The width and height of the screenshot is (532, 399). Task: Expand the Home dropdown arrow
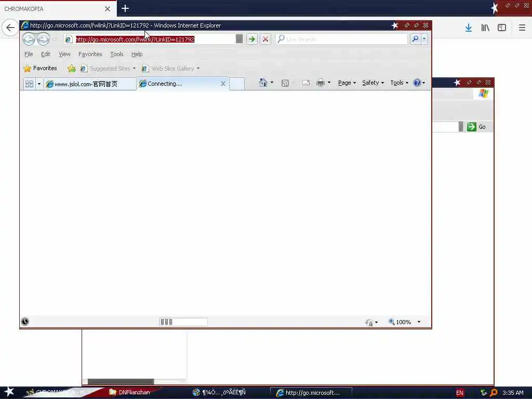pyautogui.click(x=272, y=83)
